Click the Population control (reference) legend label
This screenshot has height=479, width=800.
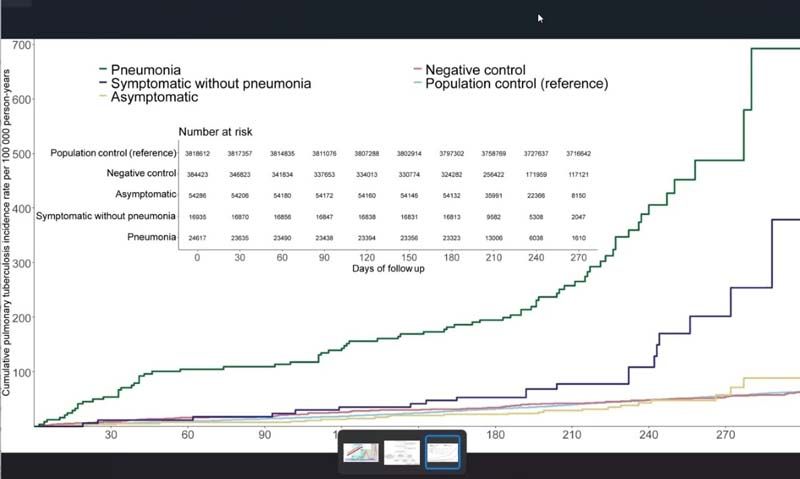tap(516, 84)
